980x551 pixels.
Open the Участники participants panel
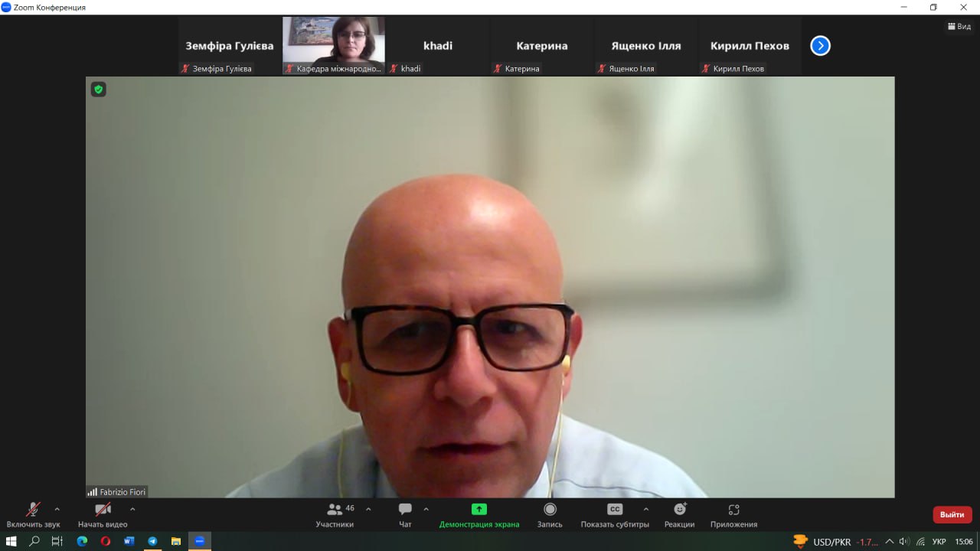(335, 515)
